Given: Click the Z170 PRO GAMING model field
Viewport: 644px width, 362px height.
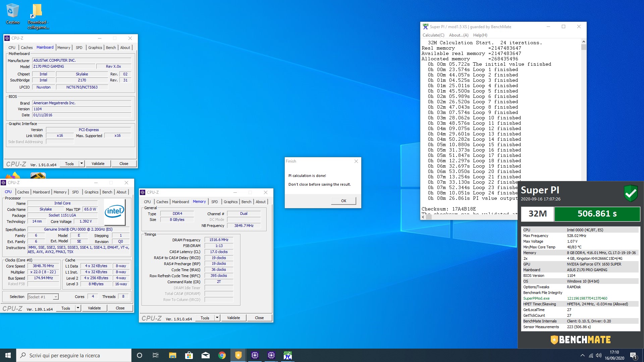Looking at the screenshot, I should click(64, 66).
